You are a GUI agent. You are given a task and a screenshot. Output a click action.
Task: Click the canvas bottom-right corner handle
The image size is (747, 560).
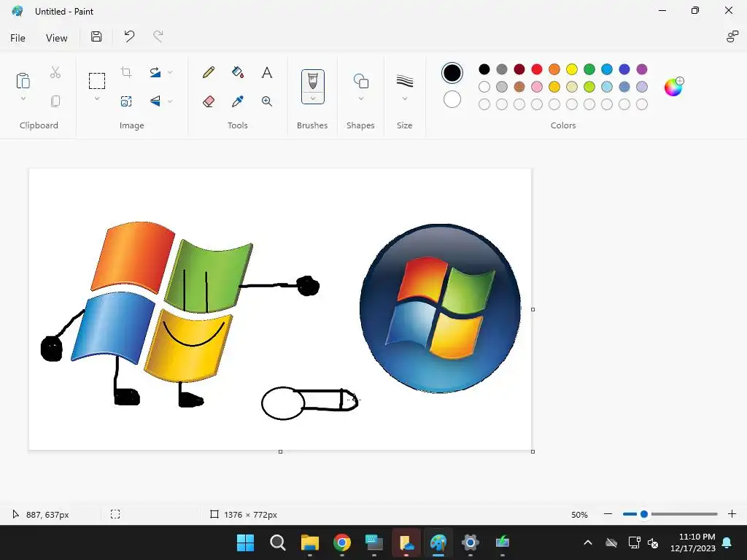[x=533, y=451]
